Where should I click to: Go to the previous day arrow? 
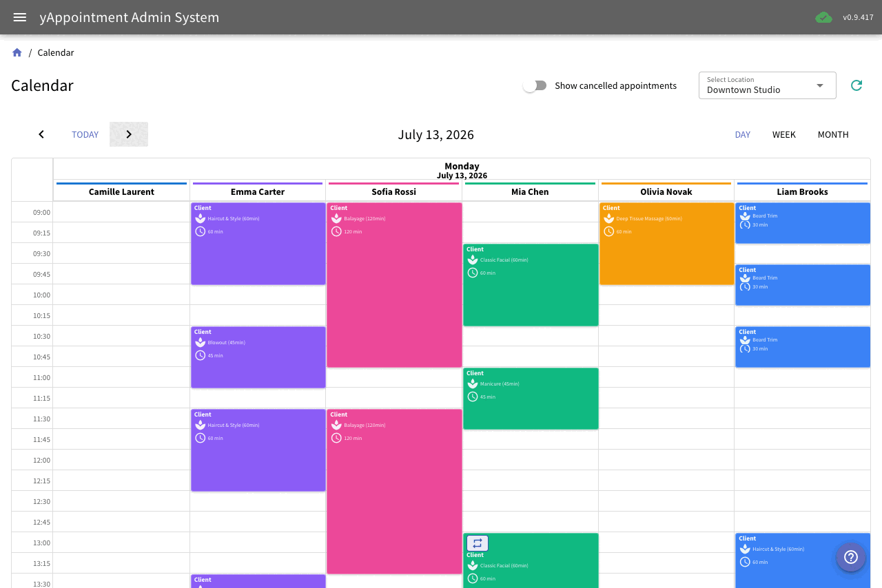(41, 134)
